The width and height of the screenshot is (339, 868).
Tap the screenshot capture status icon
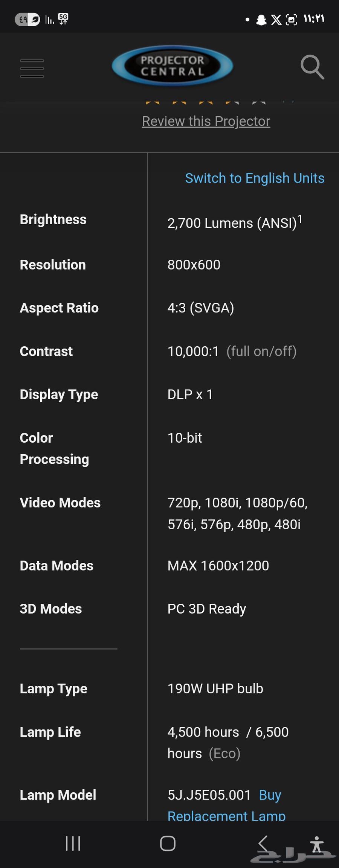click(291, 20)
